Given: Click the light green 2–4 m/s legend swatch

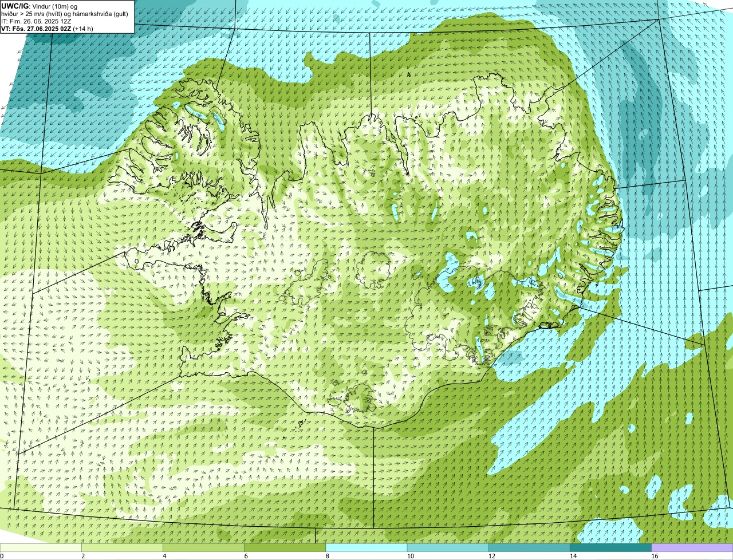Looking at the screenshot, I should [x=123, y=547].
